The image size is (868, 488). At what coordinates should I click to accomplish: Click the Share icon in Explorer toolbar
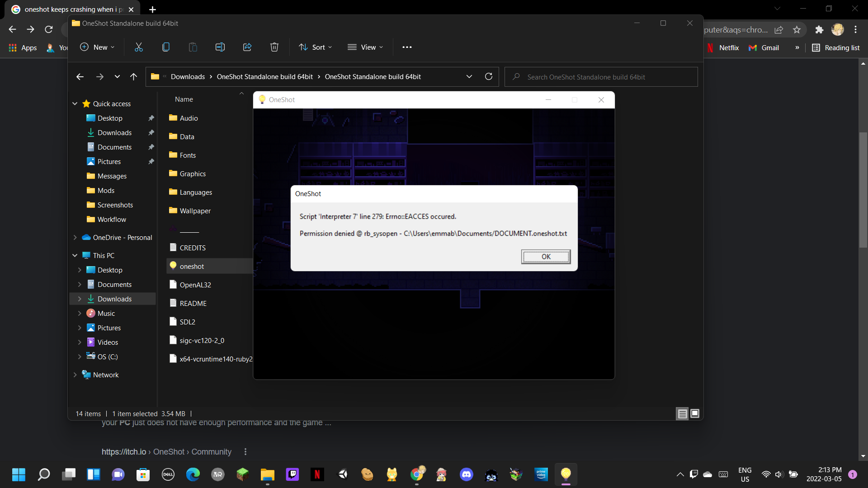[247, 47]
